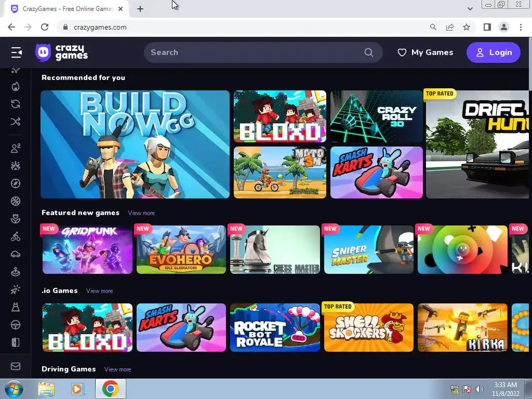Open Windows Explorer from the taskbar
The image size is (532, 399).
point(46,389)
